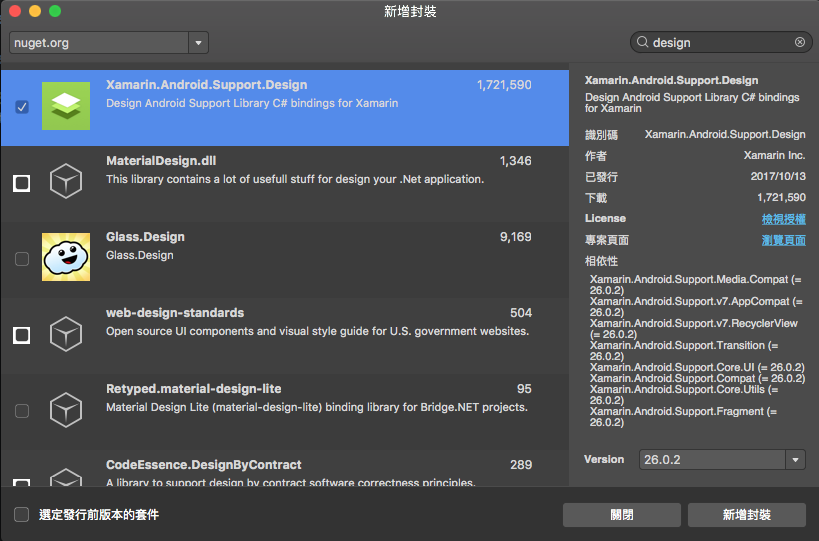Click into the design search field
819x541 pixels.
point(721,42)
